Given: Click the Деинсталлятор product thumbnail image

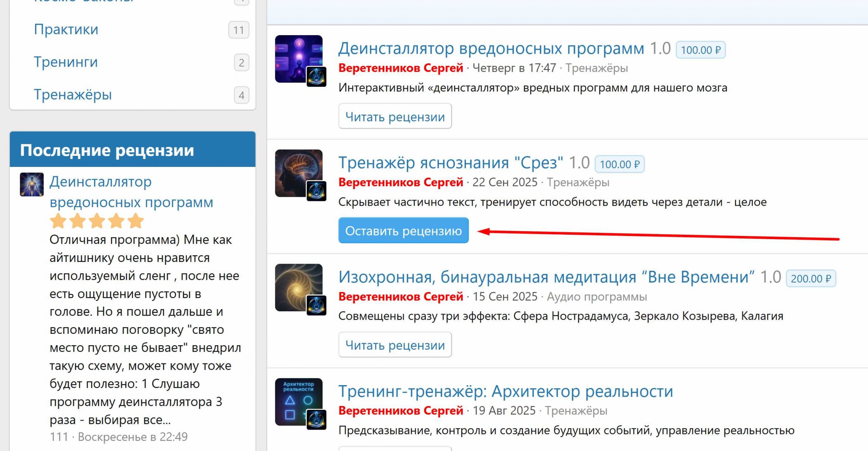Looking at the screenshot, I should tap(295, 55).
